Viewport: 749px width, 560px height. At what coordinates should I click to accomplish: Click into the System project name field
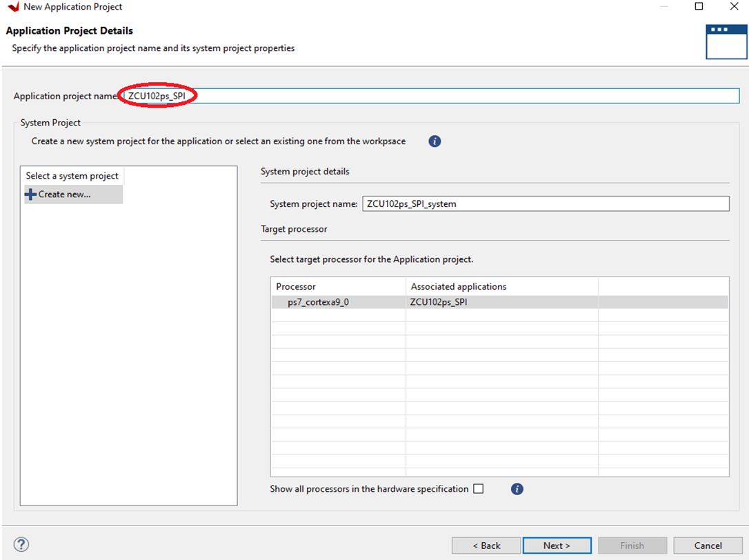click(x=545, y=204)
